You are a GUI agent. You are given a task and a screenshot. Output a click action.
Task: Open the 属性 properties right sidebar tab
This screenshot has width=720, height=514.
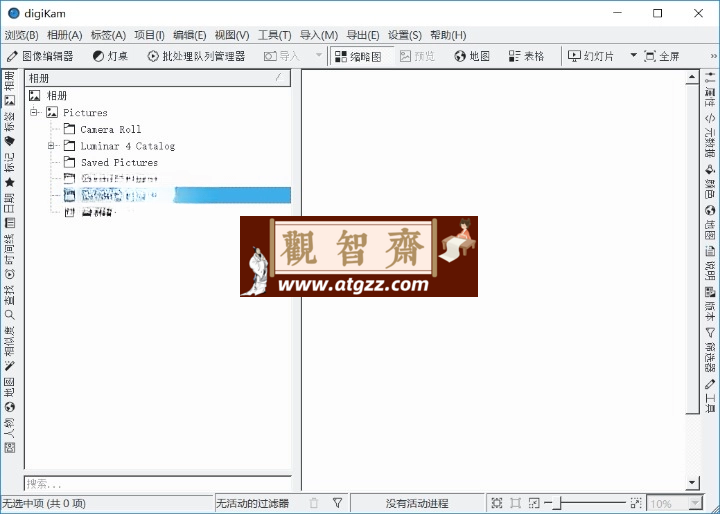click(710, 90)
